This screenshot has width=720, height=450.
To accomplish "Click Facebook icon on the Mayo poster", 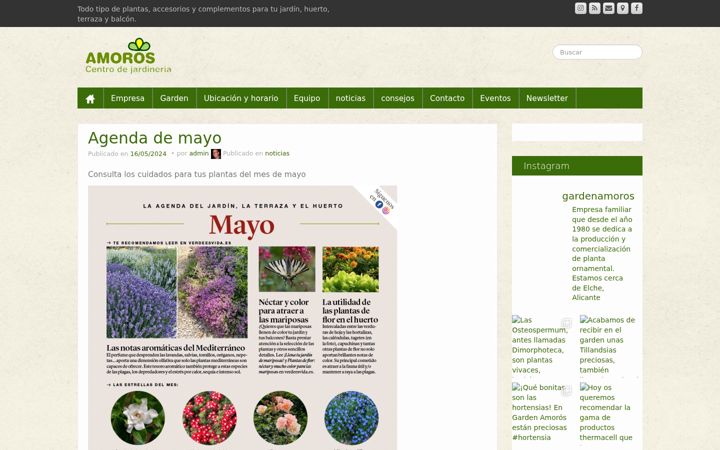I will pos(379,204).
